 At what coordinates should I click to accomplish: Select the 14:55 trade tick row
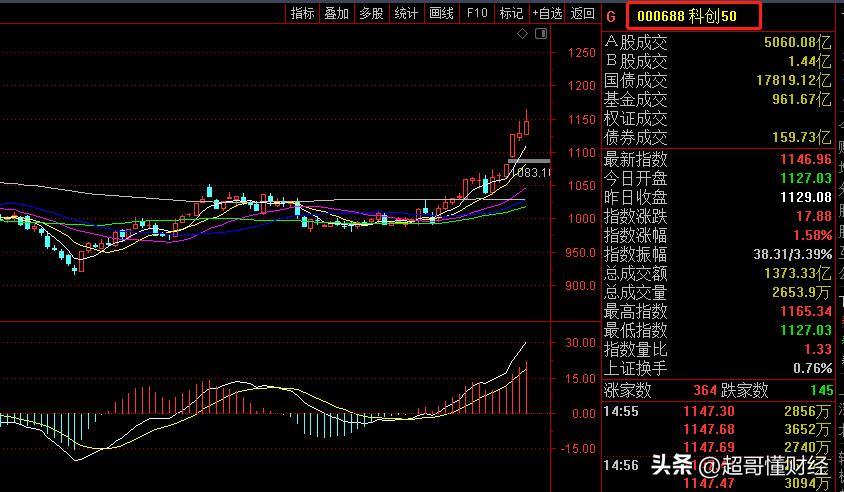[718, 411]
